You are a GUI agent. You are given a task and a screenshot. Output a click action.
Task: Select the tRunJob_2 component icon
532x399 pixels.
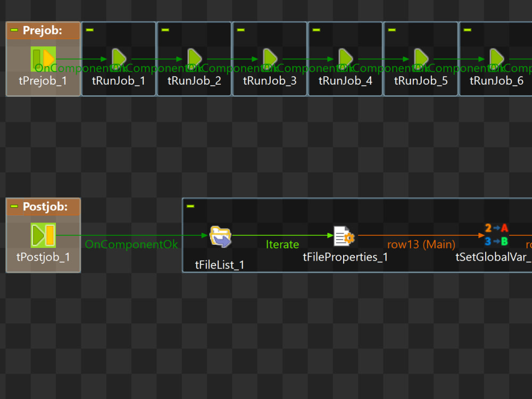195,59
